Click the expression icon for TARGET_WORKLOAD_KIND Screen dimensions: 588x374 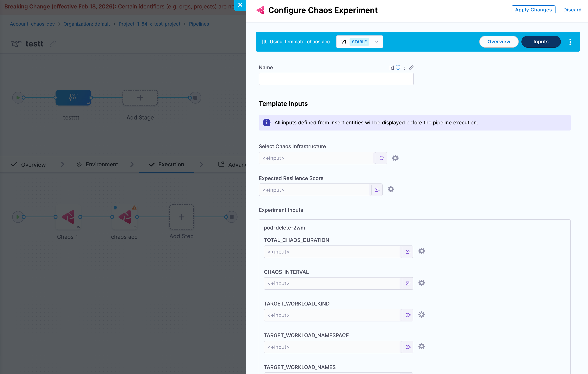408,315
